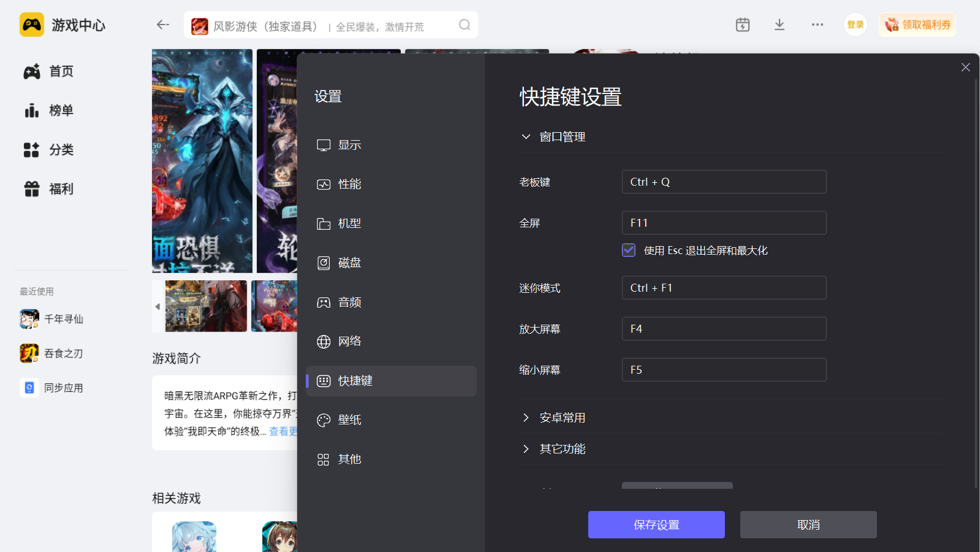Viewport: 980px width, 552px height.
Task: Click 查看更多 link in game intro
Action: pyautogui.click(x=283, y=431)
